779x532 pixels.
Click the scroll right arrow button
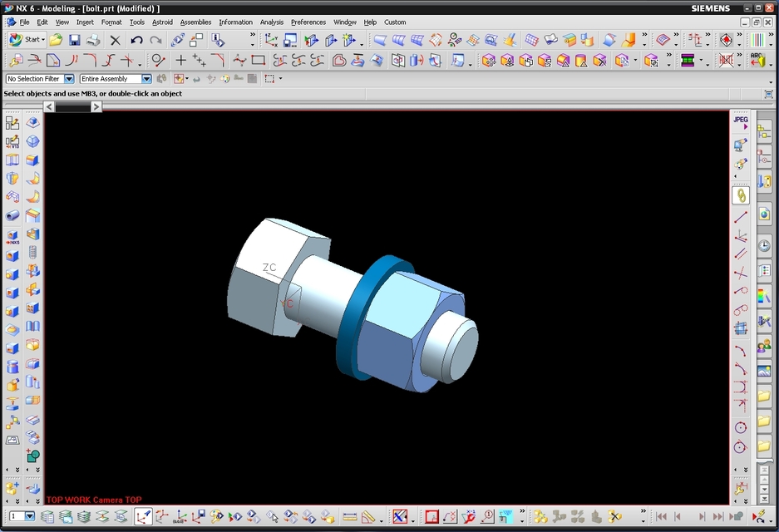click(96, 106)
